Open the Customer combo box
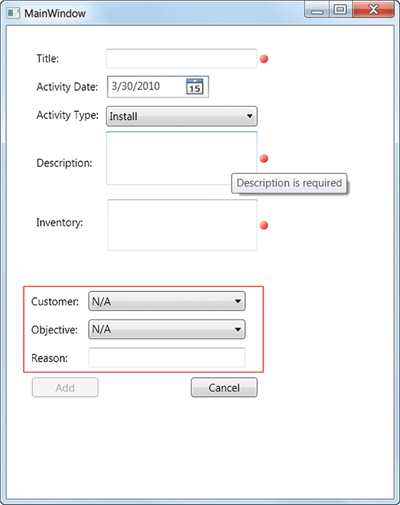Viewport: 400px width, 505px height. point(167,301)
